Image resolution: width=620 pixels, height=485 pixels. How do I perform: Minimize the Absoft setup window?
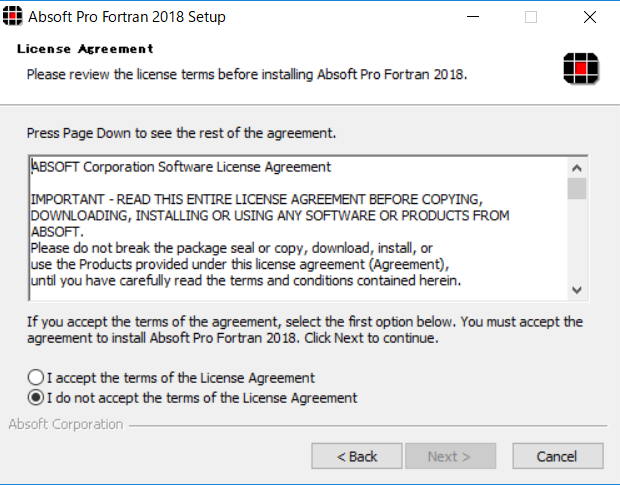tap(473, 17)
